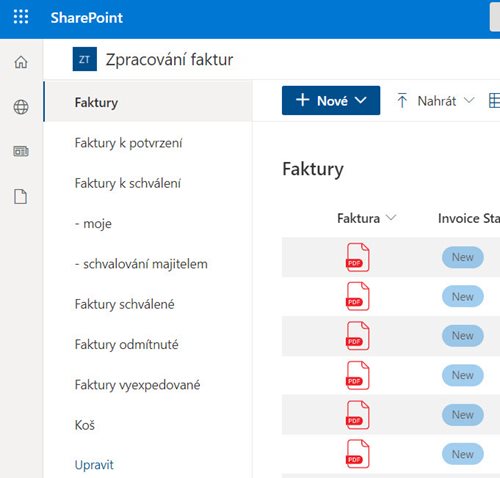Open the first PDF invoice icon

[358, 257]
